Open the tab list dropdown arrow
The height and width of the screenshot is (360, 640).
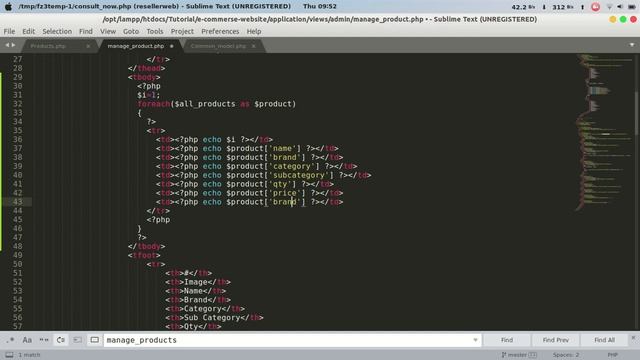pyautogui.click(x=632, y=45)
